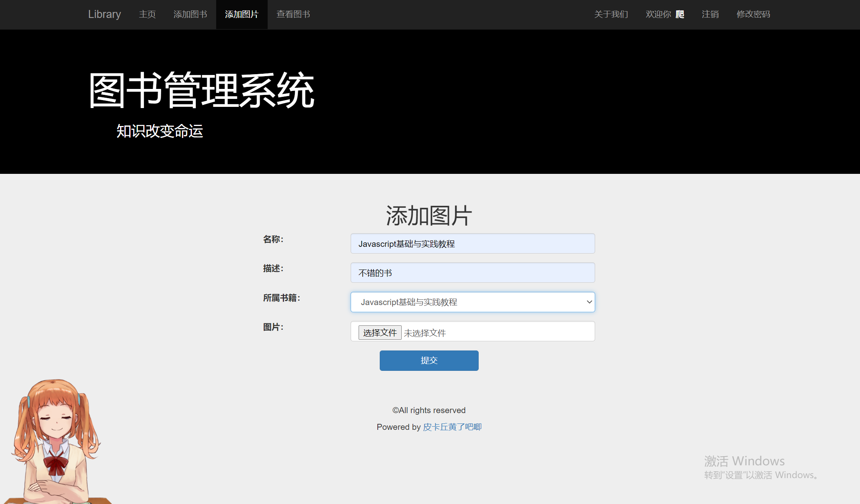Click the anime girl mascot image
The width and height of the screenshot is (860, 504).
(x=56, y=439)
